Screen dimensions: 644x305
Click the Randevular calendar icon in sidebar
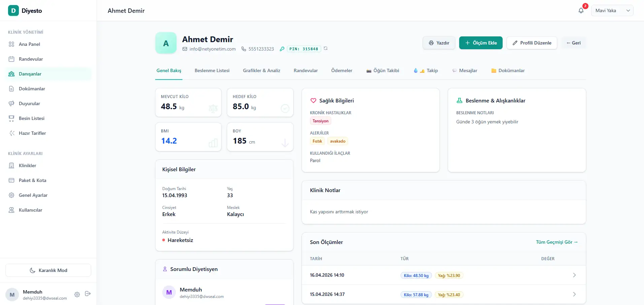click(x=11, y=59)
